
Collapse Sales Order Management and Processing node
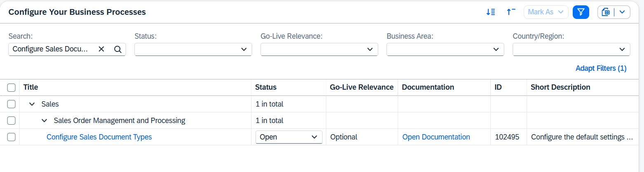pyautogui.click(x=44, y=121)
